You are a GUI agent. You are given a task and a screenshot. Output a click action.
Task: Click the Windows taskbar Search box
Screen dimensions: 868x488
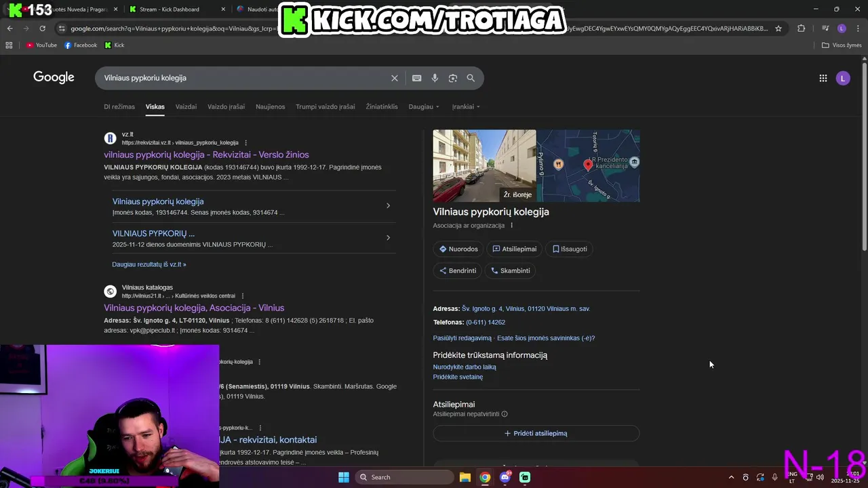point(404,477)
